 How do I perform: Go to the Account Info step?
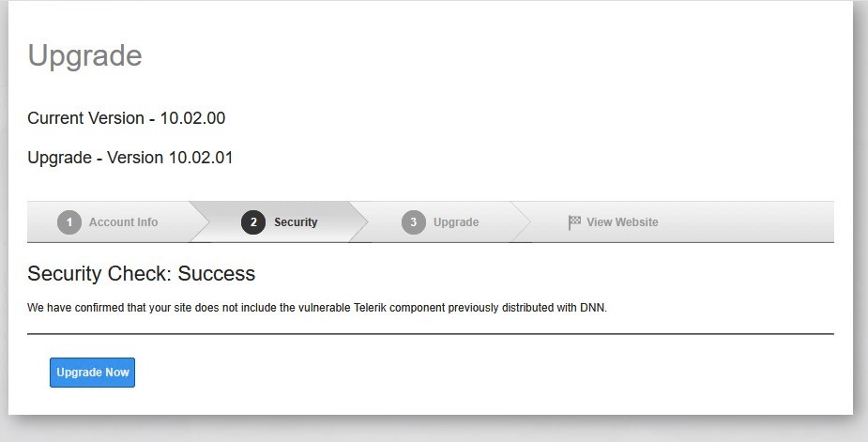pyautogui.click(x=123, y=222)
